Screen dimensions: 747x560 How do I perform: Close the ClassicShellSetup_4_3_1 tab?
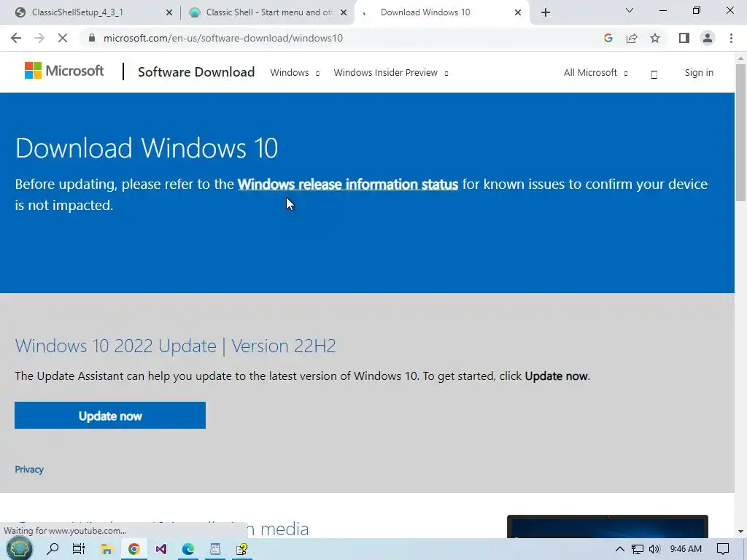point(169,12)
